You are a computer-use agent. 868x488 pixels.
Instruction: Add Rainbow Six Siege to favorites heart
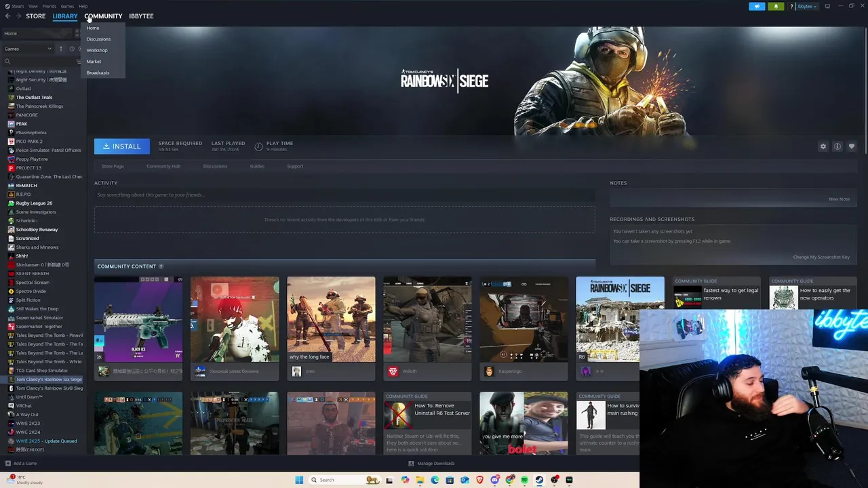tap(852, 146)
